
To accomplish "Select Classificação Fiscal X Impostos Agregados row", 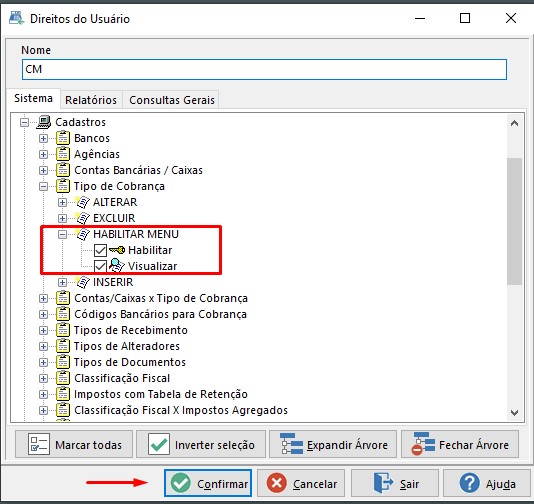I will (181, 410).
